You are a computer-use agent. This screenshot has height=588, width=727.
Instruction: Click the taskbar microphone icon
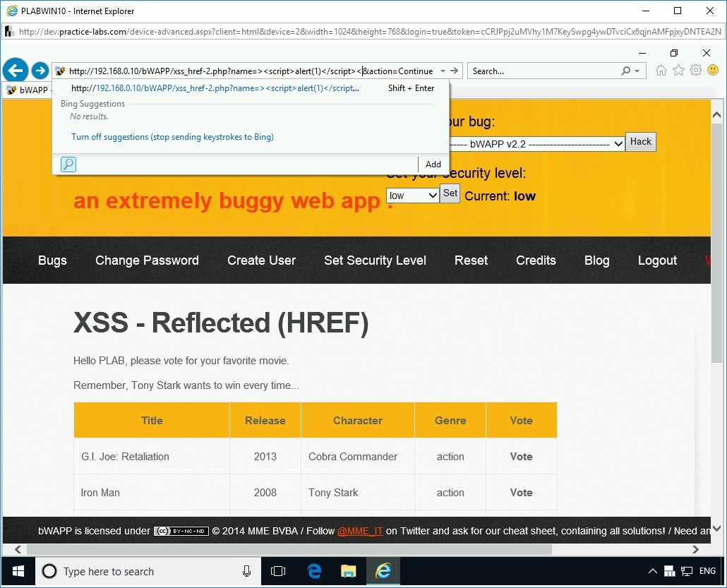[x=246, y=571]
